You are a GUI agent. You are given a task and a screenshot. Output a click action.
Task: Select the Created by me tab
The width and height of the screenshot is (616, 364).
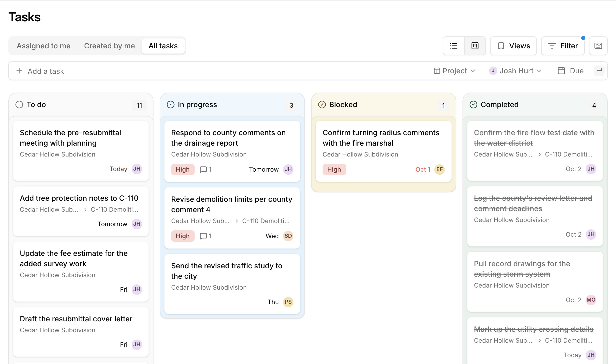point(110,46)
